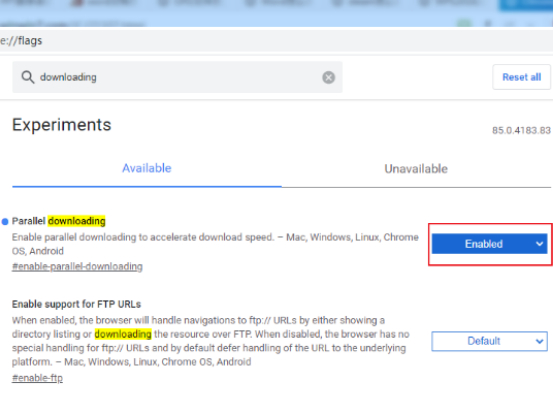
Task: Click the Parallel downloading flag title
Action: (x=59, y=221)
